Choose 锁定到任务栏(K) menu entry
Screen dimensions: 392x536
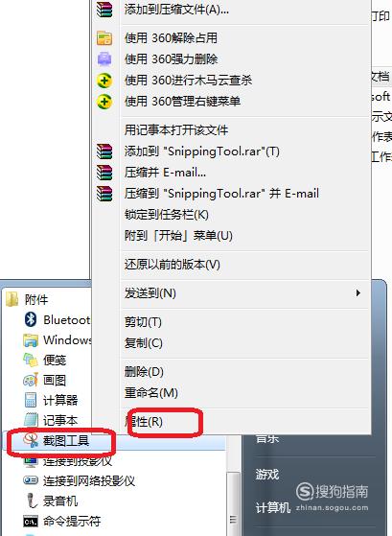tap(167, 215)
